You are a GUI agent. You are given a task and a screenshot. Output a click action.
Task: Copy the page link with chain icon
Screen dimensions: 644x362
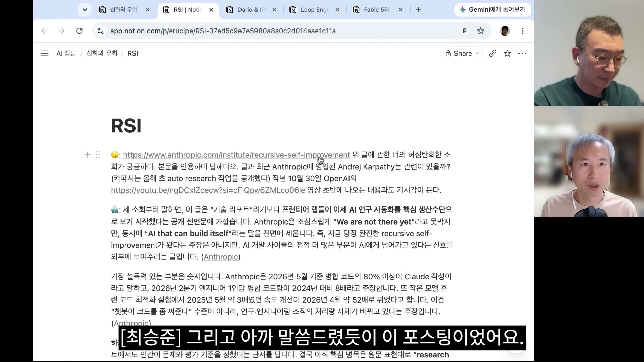(492, 53)
